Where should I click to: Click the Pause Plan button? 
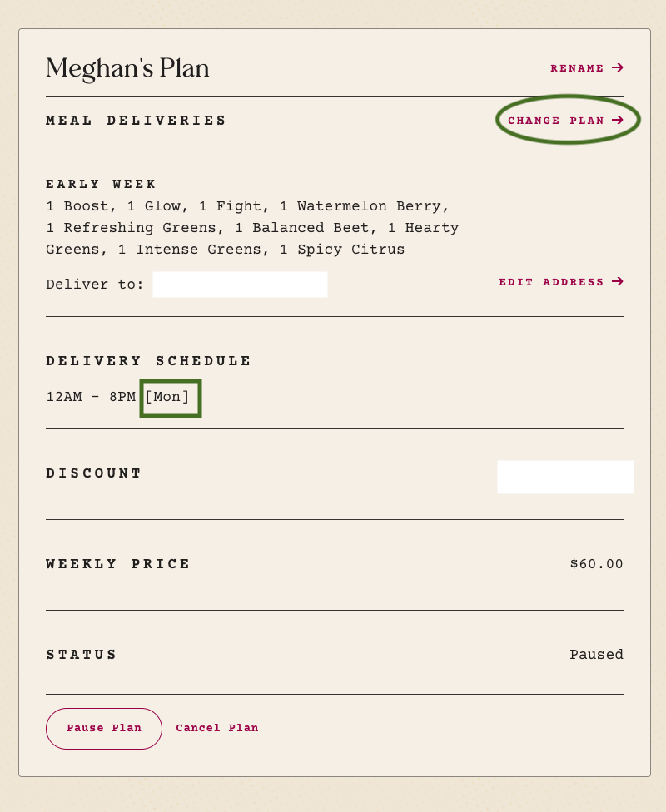pyautogui.click(x=104, y=728)
